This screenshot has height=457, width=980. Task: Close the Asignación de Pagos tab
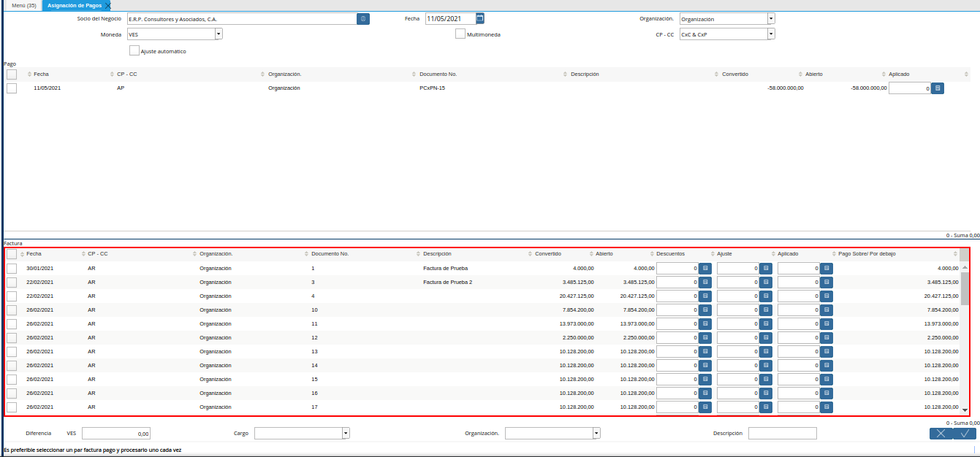coord(108,6)
